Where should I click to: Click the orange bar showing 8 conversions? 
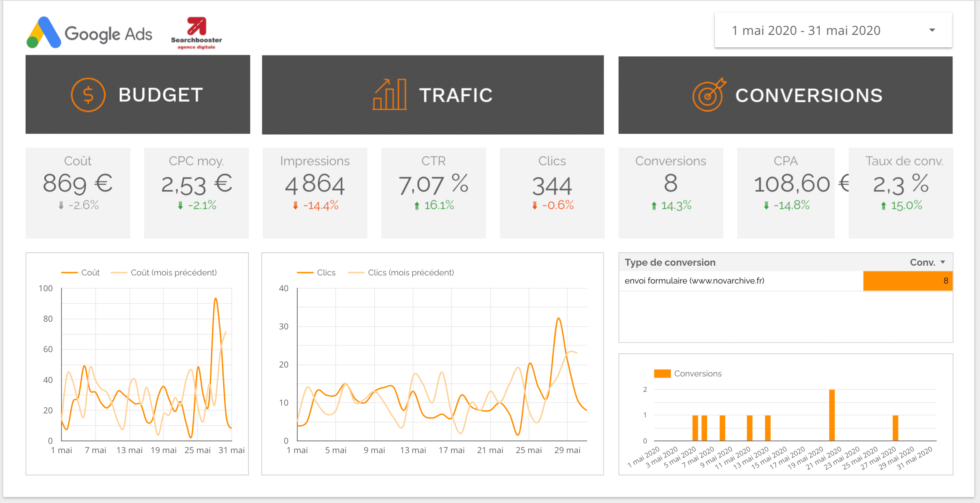point(907,281)
